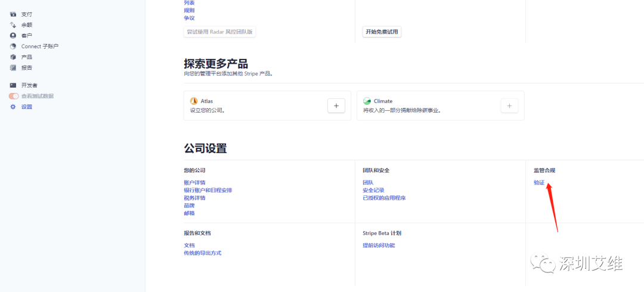
Task: Add Climate with its plus button
Action: (x=509, y=105)
